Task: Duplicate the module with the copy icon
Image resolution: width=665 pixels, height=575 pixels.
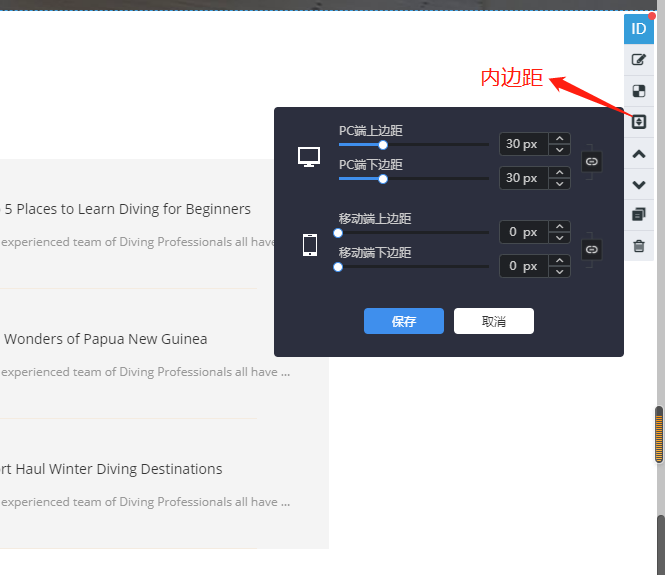Action: [639, 215]
